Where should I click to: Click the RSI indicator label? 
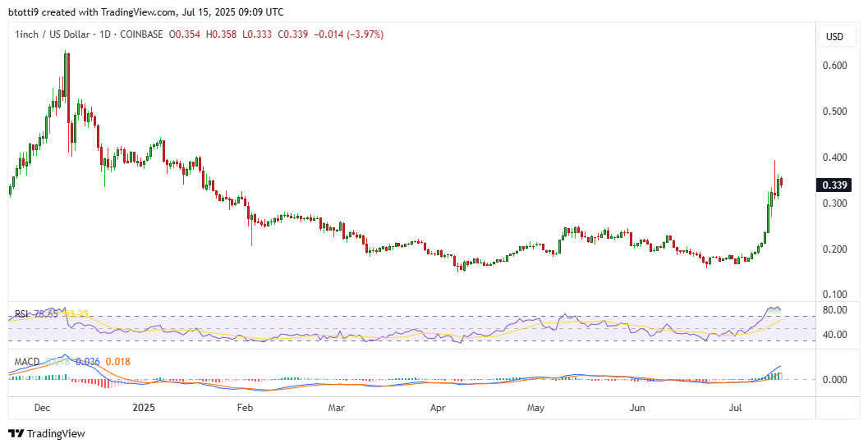pos(21,314)
